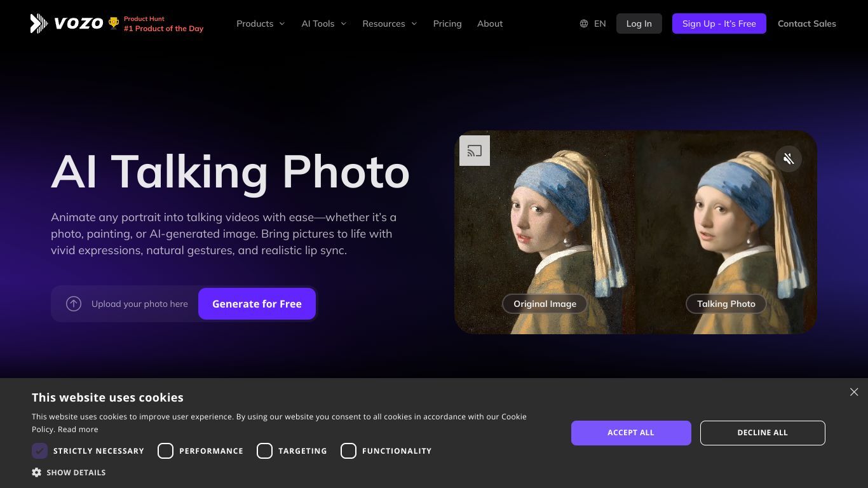The image size is (868, 488).
Task: Click the Log In button
Action: 639,24
